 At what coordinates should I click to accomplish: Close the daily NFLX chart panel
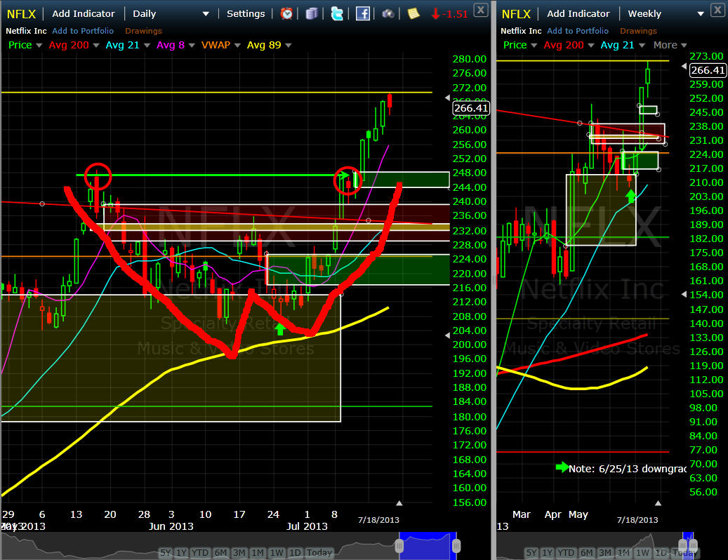[x=480, y=10]
